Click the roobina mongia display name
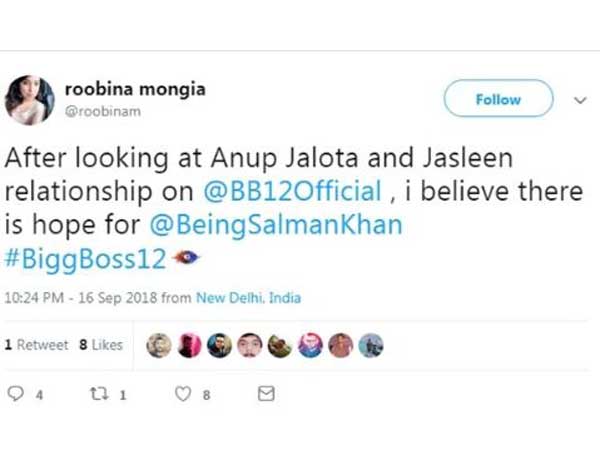Viewport: 600px width, 450px height. 135,90
